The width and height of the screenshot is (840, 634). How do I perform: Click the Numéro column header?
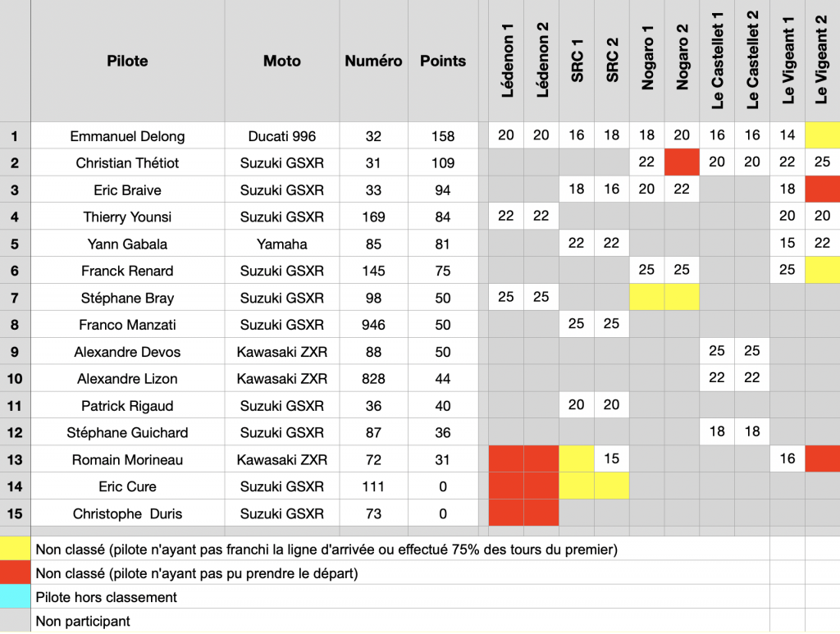[373, 61]
